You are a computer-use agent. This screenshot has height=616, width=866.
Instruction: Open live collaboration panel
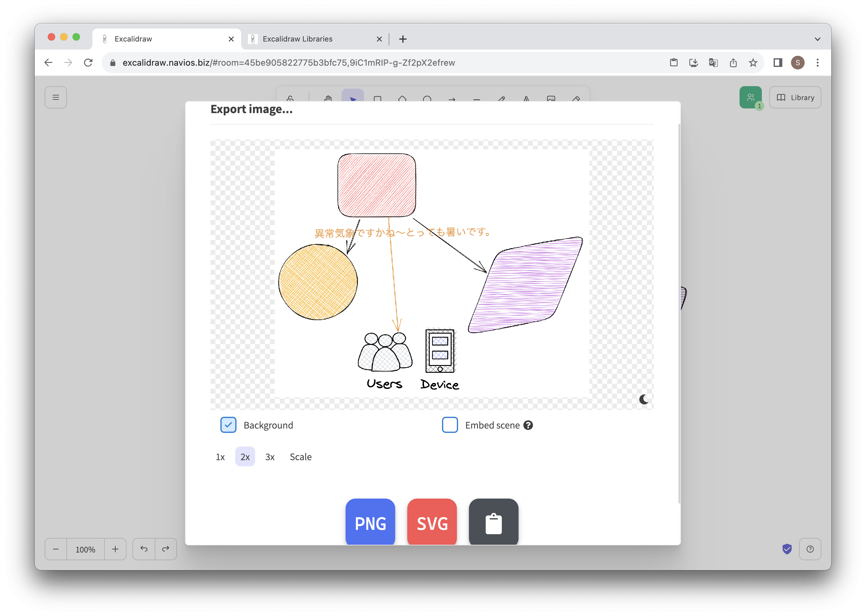[x=750, y=98]
